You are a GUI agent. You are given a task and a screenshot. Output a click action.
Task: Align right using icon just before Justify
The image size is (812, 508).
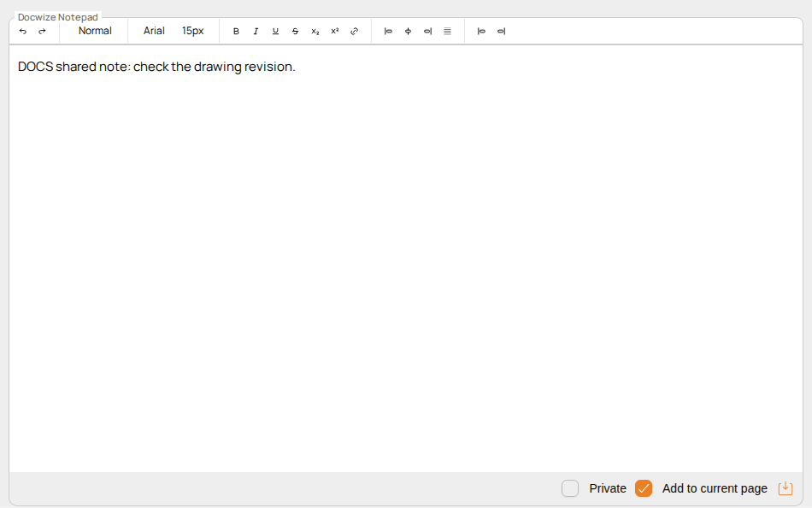pos(427,31)
